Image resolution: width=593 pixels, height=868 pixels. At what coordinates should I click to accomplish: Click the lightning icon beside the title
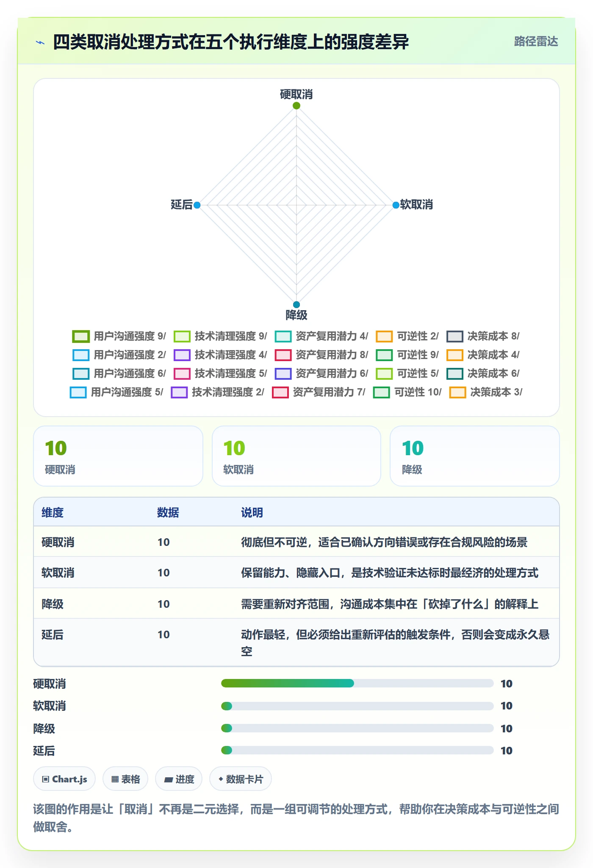click(x=40, y=42)
